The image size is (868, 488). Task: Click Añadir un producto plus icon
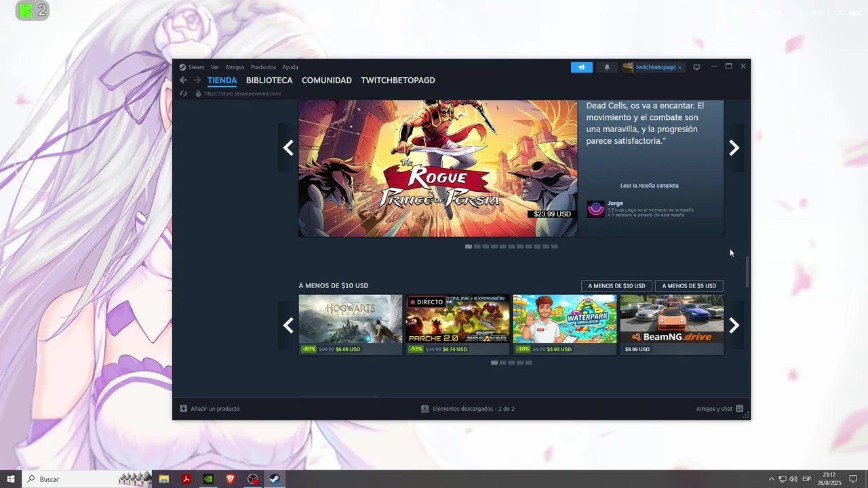(183, 409)
